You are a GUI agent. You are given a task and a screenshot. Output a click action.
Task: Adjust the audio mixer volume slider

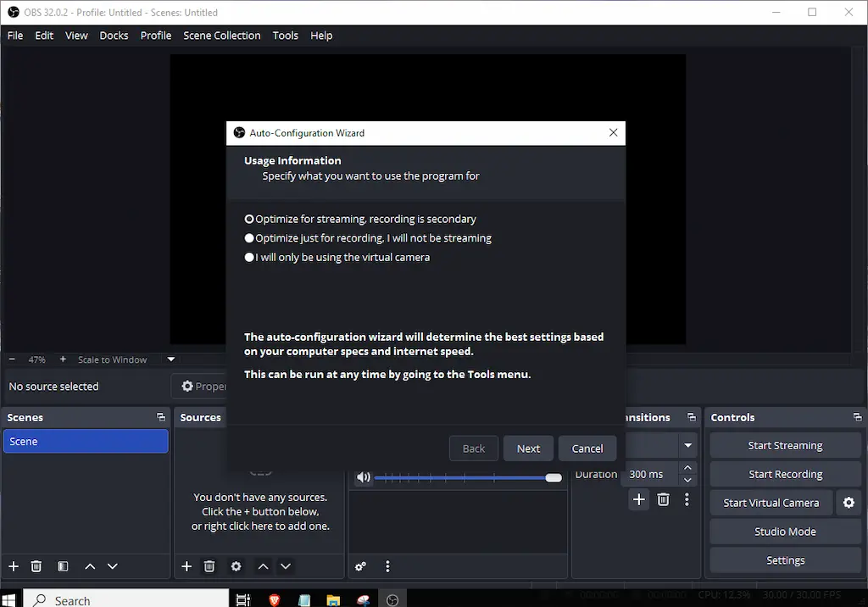[468, 478]
